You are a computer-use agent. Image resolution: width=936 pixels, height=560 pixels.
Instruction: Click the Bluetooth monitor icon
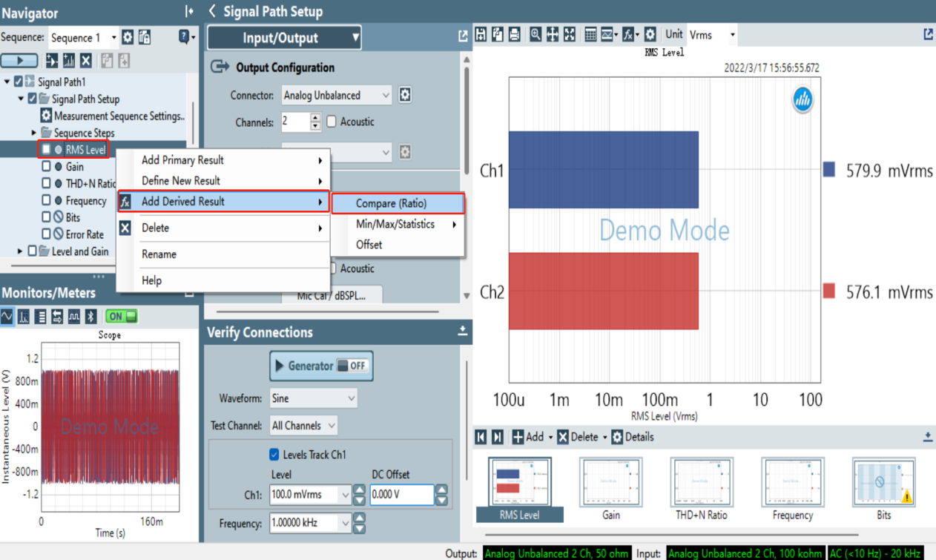pos(91,317)
